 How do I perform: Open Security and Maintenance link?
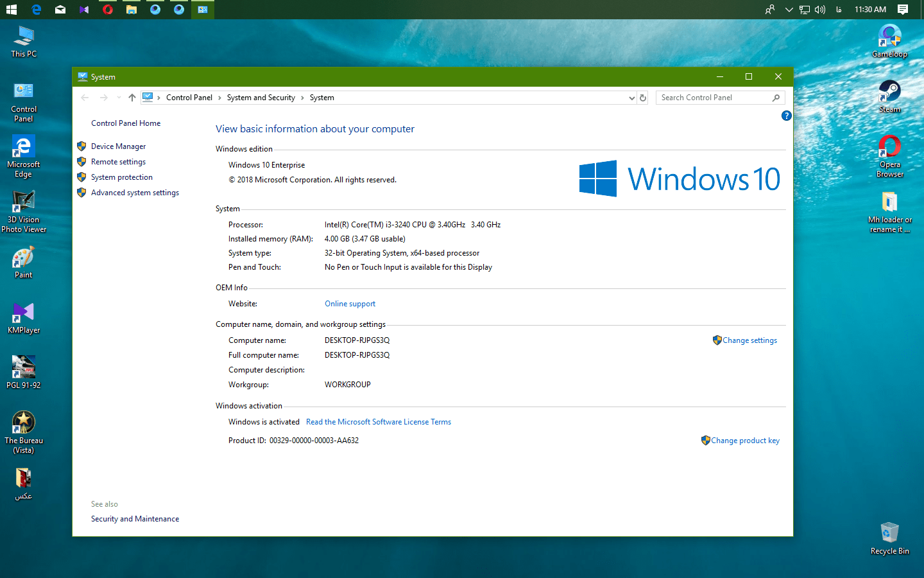tap(135, 519)
